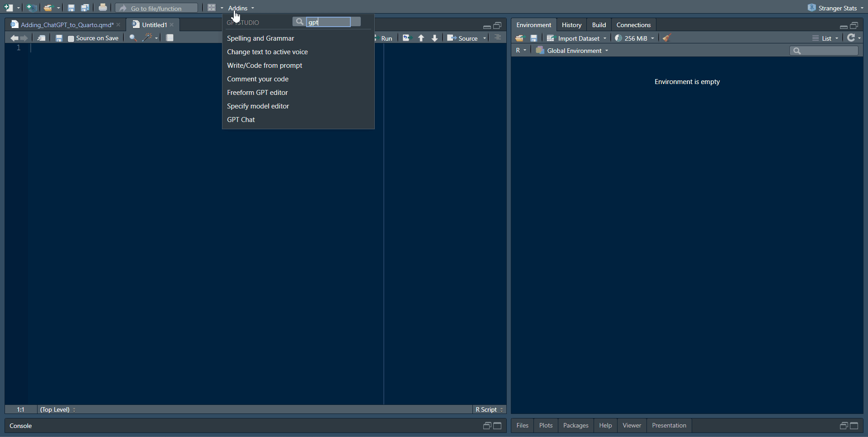Open Find/Replace magnifier in editor
Image resolution: width=868 pixels, height=437 pixels.
[133, 38]
